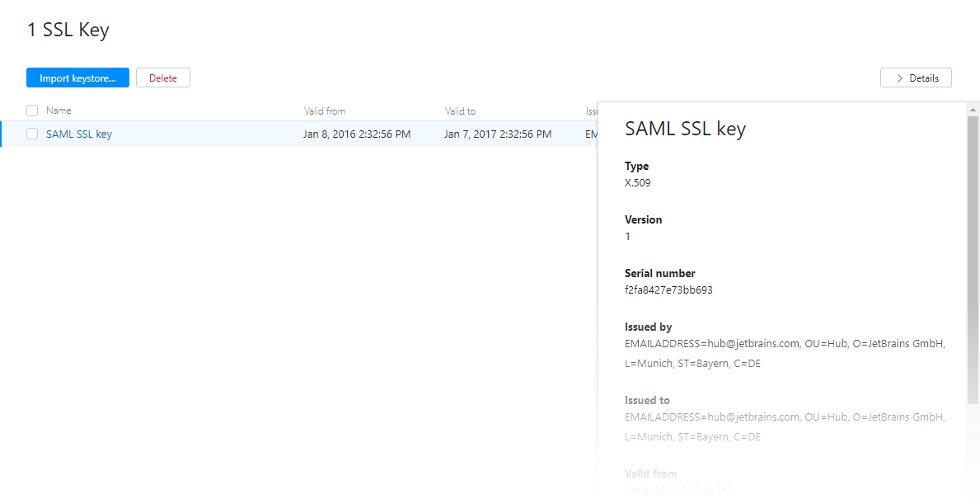This screenshot has height=499, width=980.
Task: Click the X.509 type value
Action: (638, 183)
